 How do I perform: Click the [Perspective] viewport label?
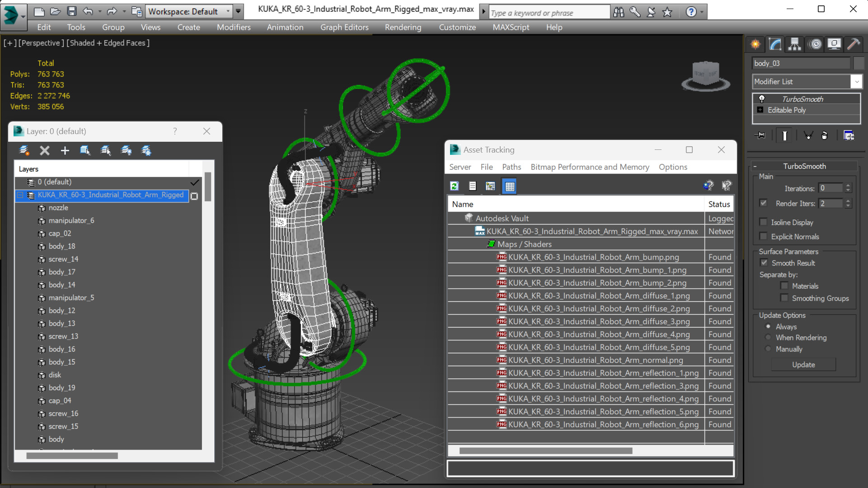coord(40,43)
